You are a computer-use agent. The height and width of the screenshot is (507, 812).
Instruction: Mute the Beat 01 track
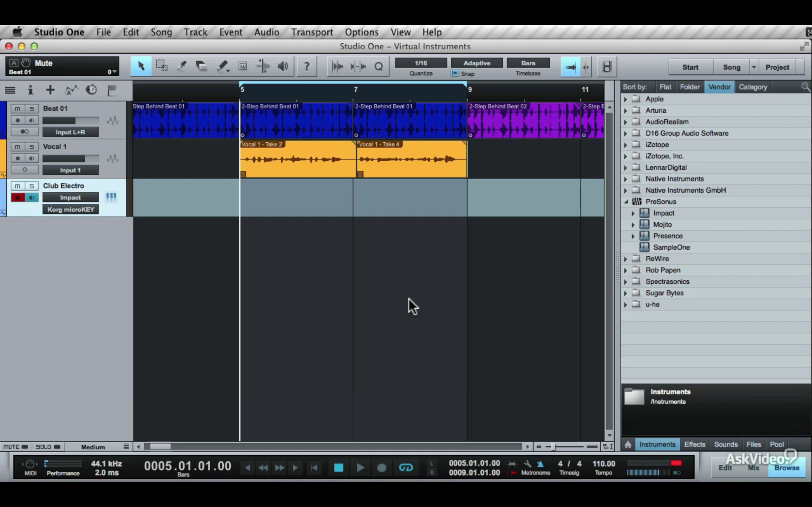pyautogui.click(x=17, y=108)
